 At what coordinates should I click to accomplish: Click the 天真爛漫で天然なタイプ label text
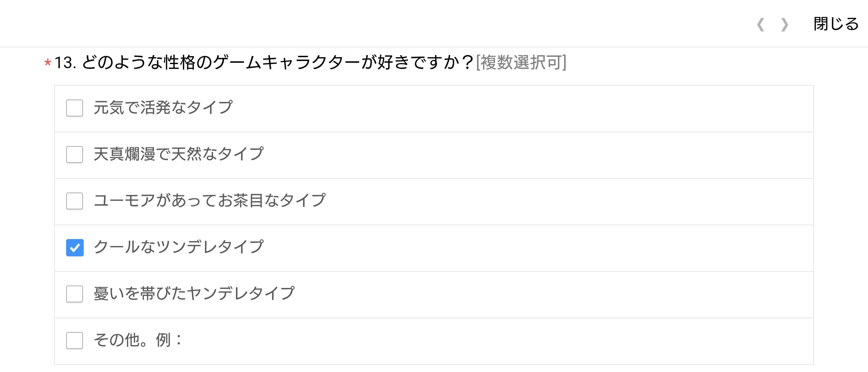pyautogui.click(x=178, y=154)
